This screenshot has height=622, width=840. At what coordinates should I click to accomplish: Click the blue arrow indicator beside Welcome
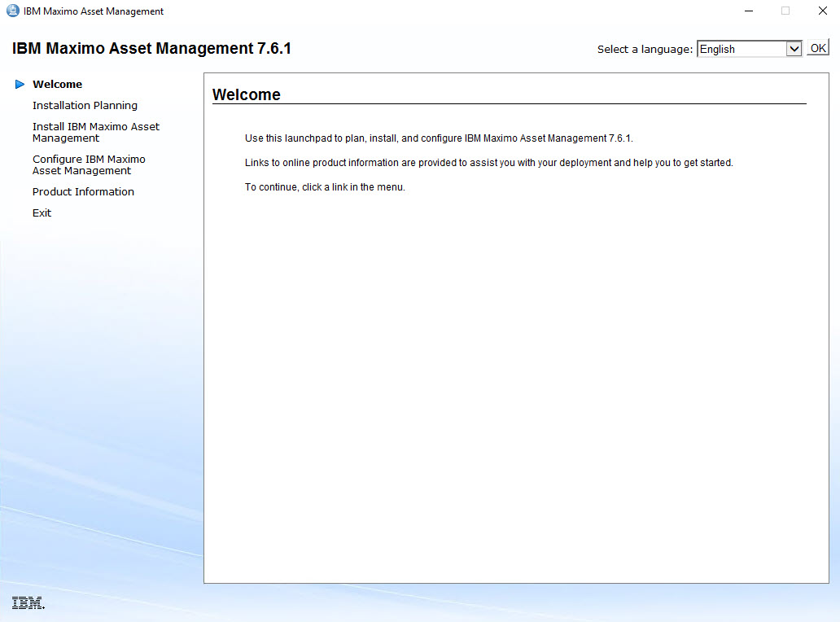point(19,84)
